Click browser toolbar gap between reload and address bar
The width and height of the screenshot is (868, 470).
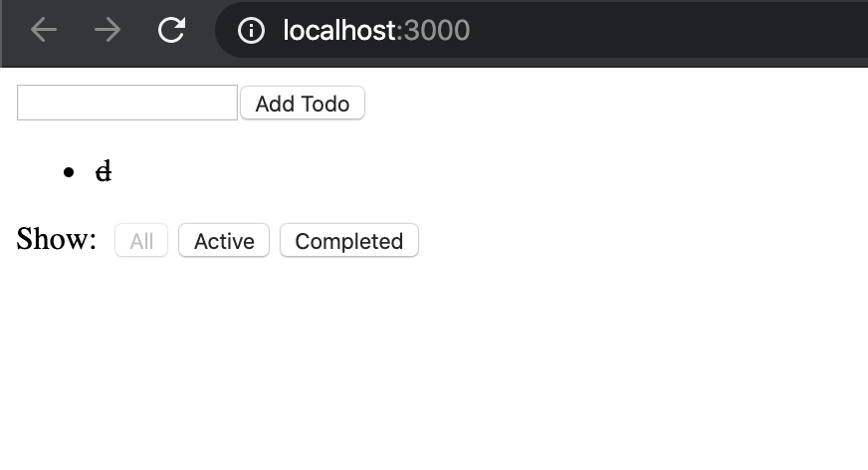click(204, 31)
